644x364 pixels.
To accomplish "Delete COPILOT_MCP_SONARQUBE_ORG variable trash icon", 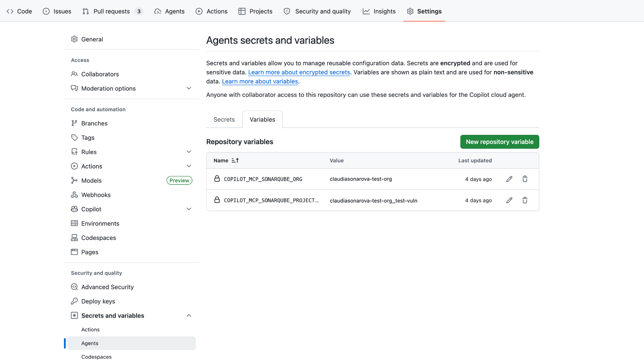I will click(525, 179).
